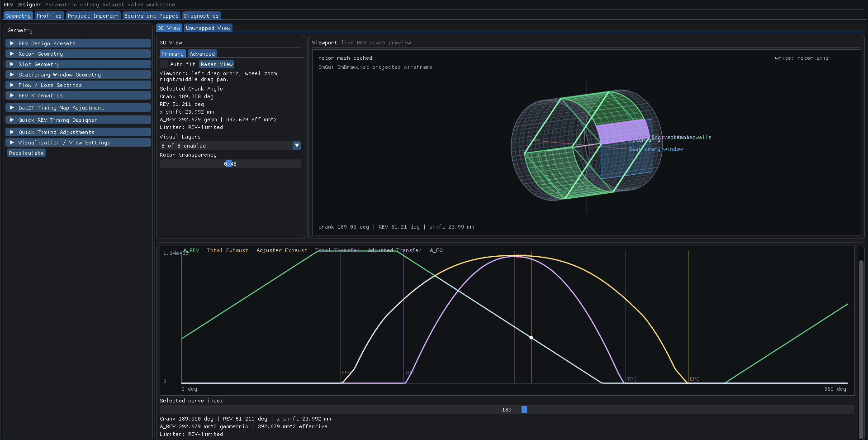Click the white selected point on the curve

[531, 337]
